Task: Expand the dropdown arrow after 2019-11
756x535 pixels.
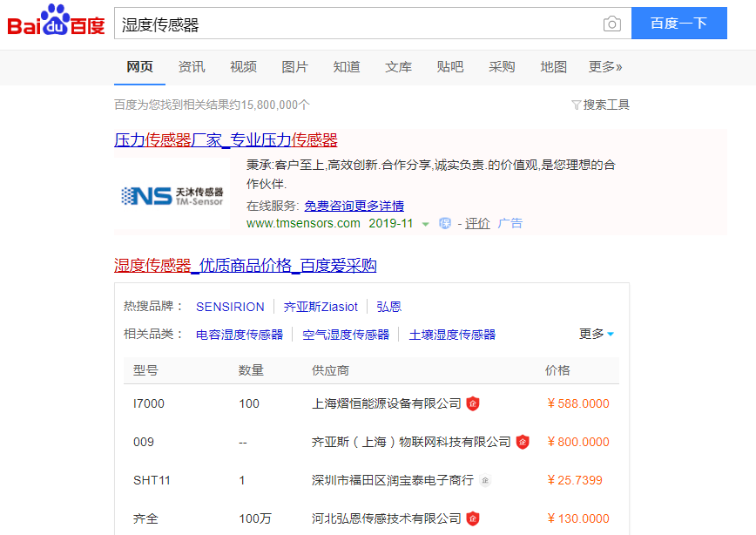Action: coord(425,224)
